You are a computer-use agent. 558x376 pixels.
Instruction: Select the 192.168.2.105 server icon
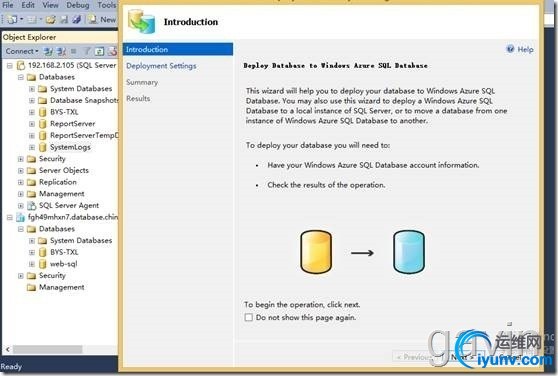click(x=21, y=65)
